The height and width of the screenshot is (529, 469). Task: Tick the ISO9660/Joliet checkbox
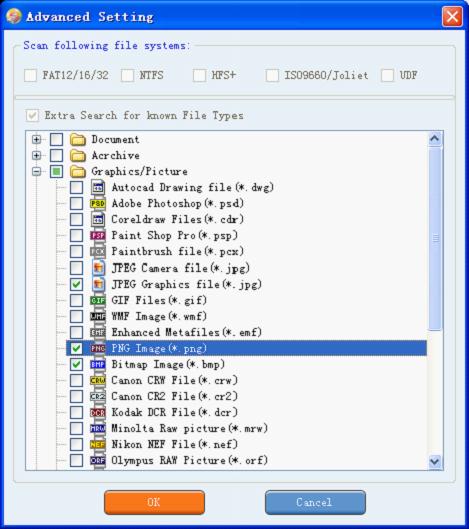[x=272, y=75]
